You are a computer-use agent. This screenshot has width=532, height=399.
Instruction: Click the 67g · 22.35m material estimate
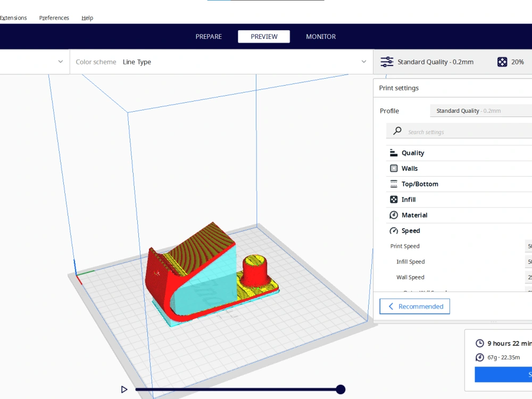pos(503,358)
